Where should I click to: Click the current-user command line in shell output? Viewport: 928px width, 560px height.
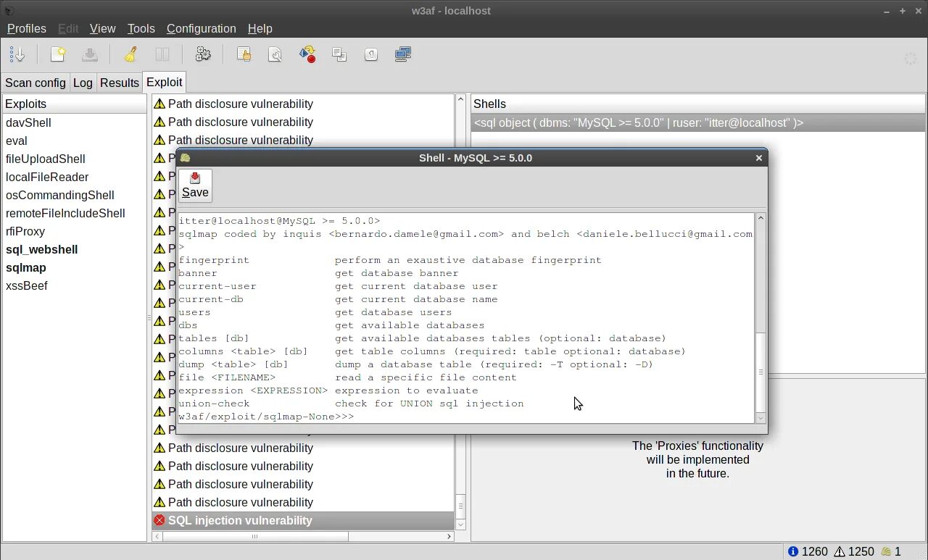338,286
